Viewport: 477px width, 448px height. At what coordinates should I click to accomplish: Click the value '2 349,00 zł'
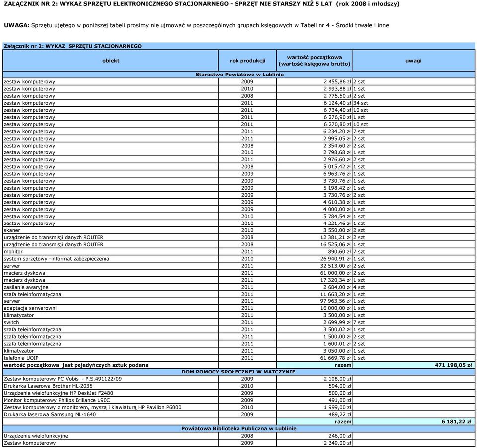point(337,443)
